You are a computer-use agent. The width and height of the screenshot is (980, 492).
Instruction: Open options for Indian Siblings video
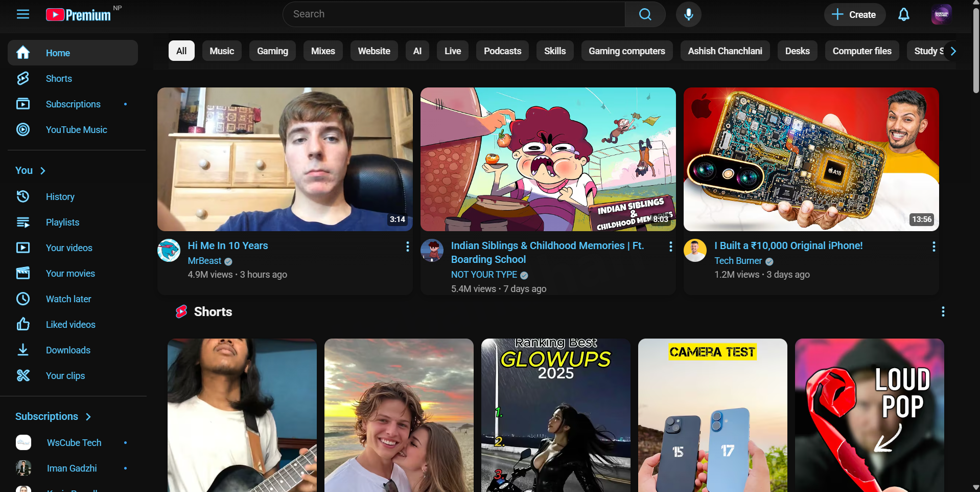click(x=670, y=247)
